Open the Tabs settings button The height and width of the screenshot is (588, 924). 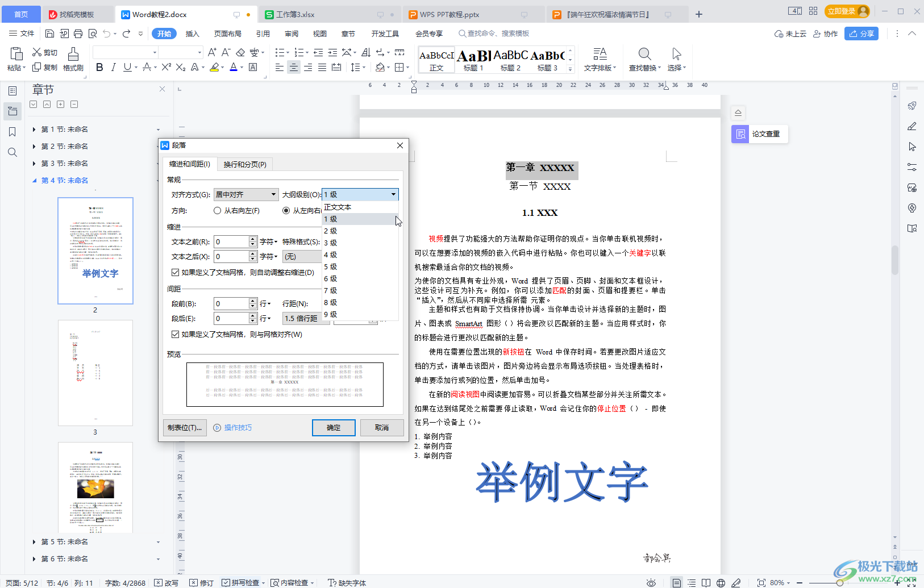pos(185,428)
